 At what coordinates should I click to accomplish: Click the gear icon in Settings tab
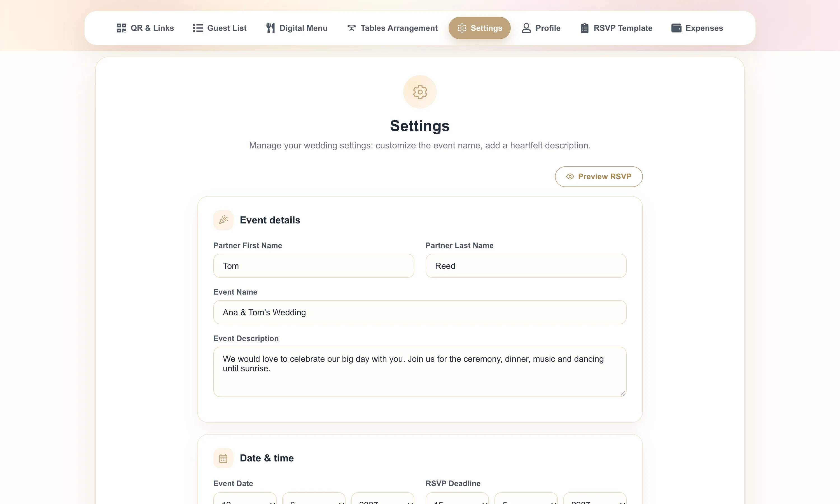462,28
